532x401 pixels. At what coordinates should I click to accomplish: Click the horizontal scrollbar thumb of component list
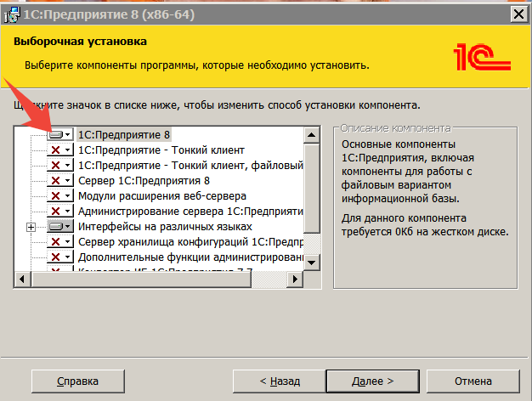(141, 279)
